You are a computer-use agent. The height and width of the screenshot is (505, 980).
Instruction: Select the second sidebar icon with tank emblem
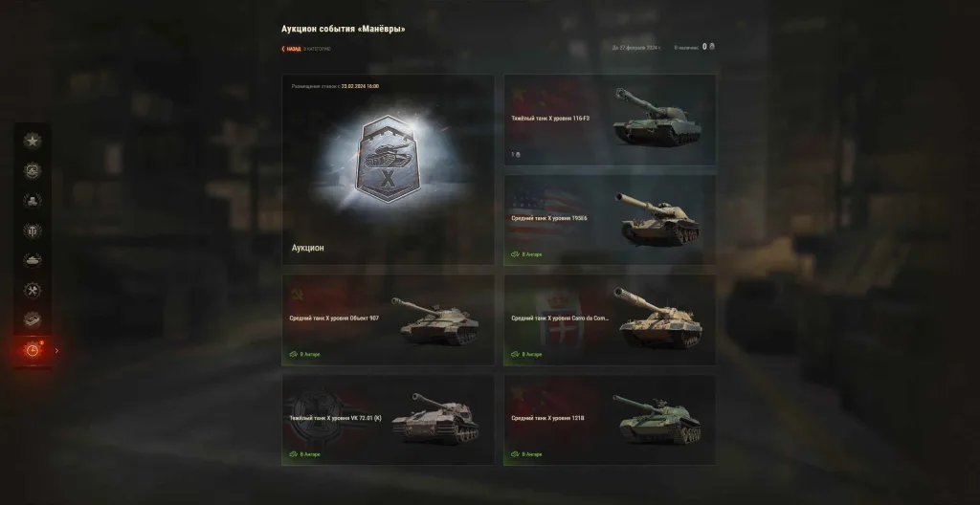tap(33, 170)
